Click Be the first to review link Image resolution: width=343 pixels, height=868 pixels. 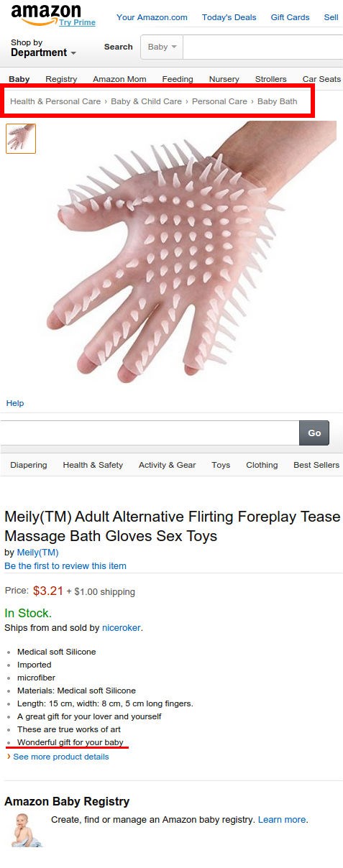coord(65,565)
